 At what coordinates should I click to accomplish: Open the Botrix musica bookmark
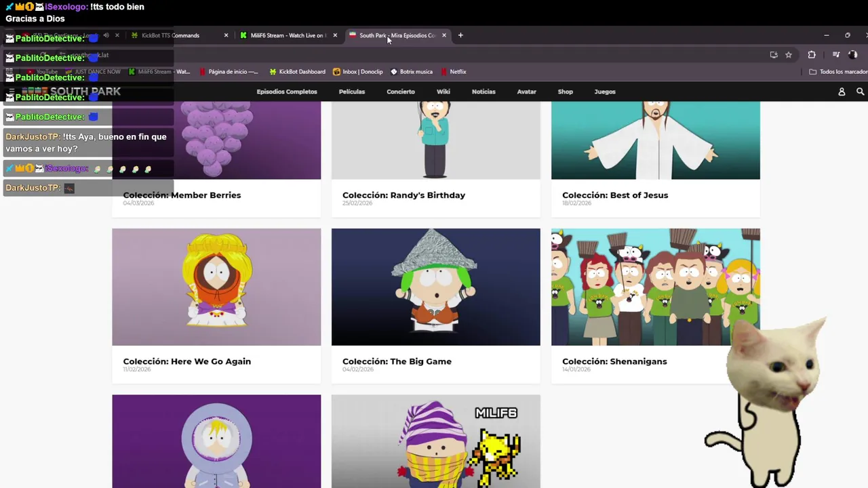(x=412, y=72)
